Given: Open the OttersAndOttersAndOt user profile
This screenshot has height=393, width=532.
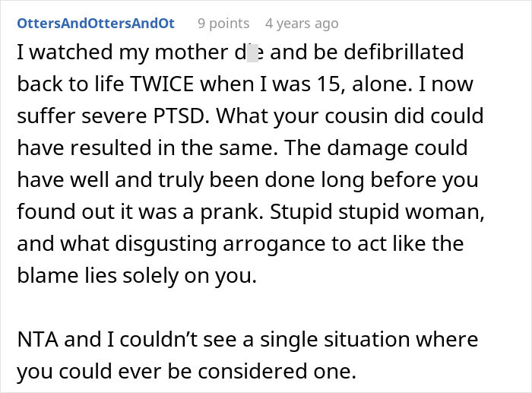Looking at the screenshot, I should (x=96, y=24).
